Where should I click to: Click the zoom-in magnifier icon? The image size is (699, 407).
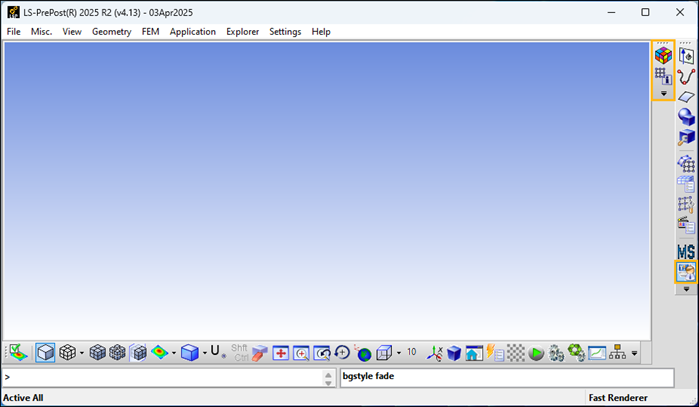point(301,353)
